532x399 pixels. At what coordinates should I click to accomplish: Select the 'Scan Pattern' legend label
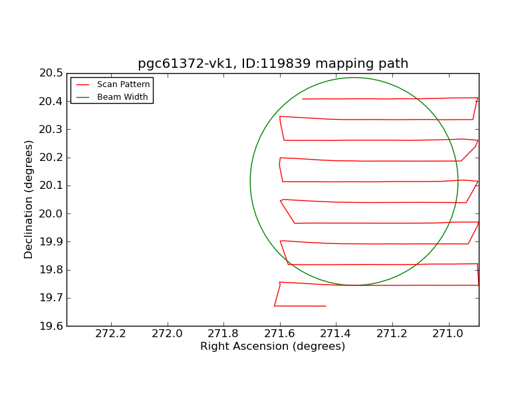[124, 84]
